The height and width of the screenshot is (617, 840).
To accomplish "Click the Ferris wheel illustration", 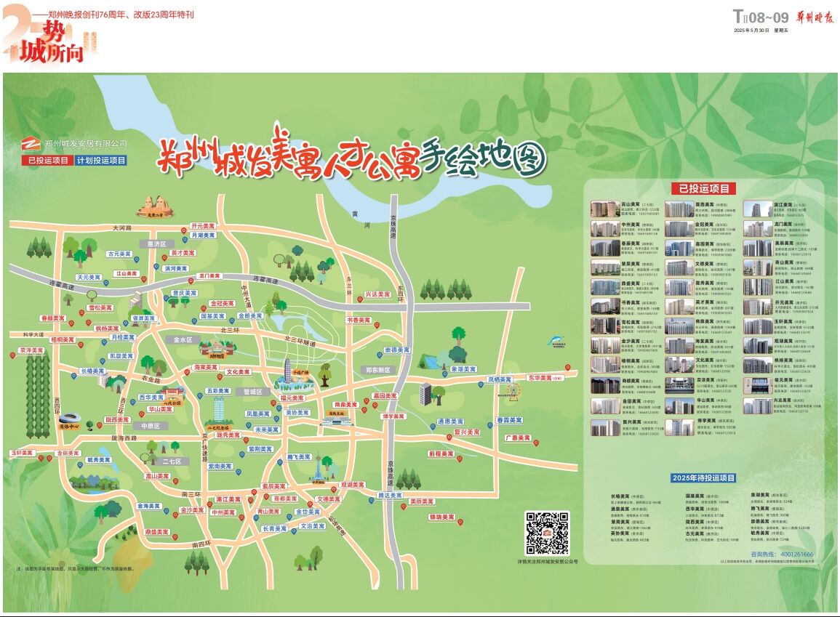I will point(513,391).
